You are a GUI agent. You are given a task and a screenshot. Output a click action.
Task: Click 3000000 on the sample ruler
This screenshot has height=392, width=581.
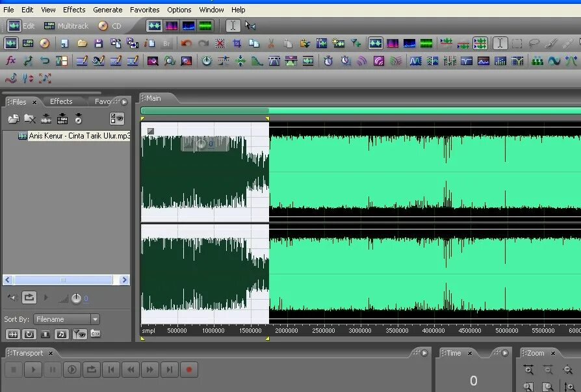click(360, 330)
